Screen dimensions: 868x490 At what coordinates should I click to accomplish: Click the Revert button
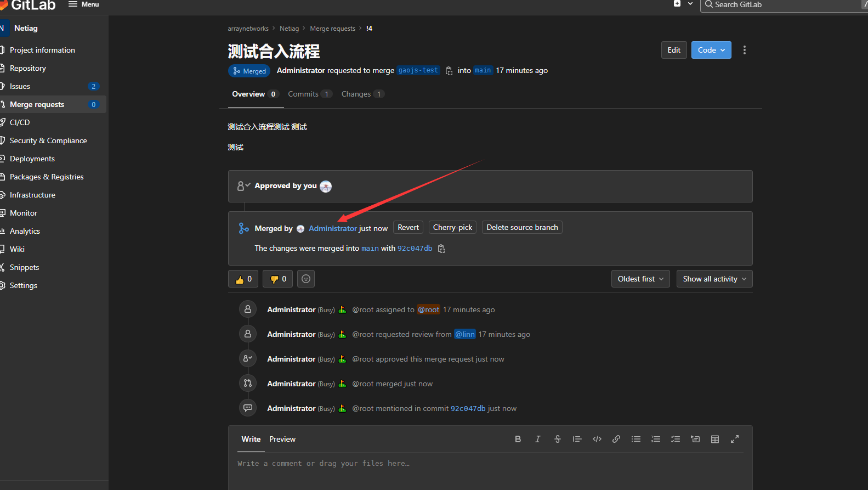(408, 227)
